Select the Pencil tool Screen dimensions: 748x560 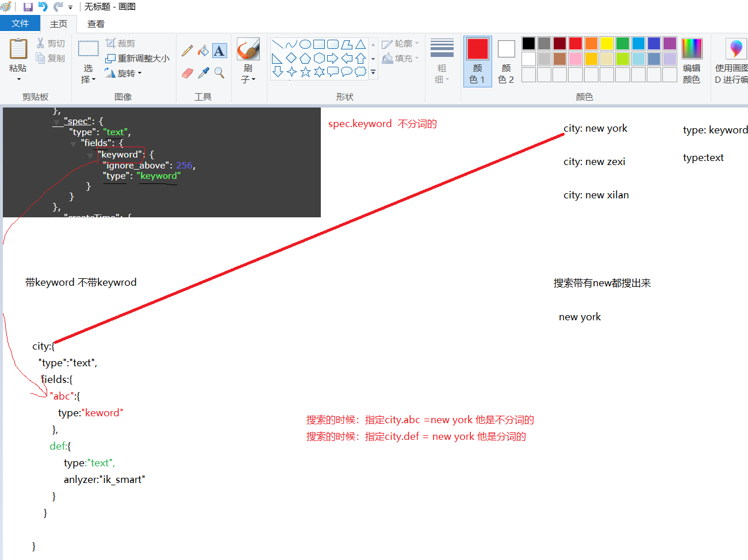[187, 51]
